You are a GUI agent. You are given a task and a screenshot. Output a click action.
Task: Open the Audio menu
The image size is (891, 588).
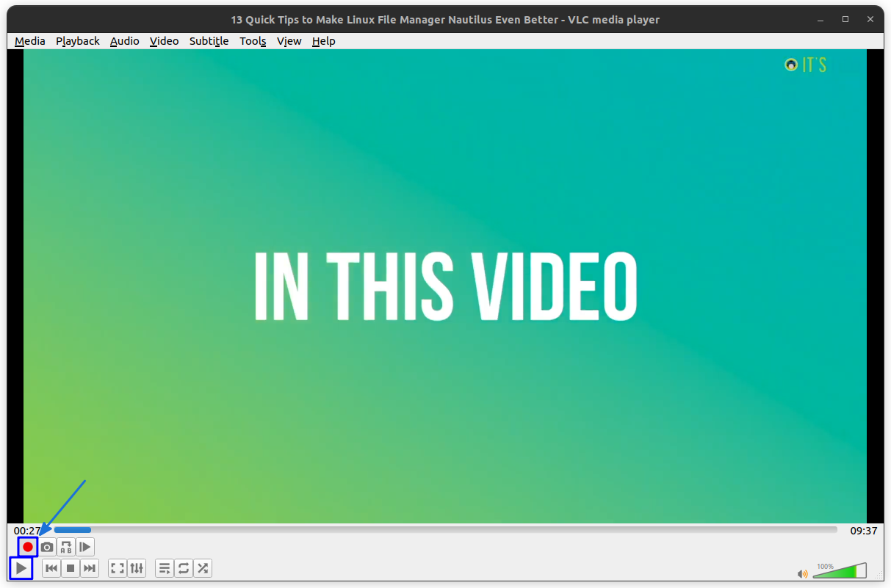(124, 41)
